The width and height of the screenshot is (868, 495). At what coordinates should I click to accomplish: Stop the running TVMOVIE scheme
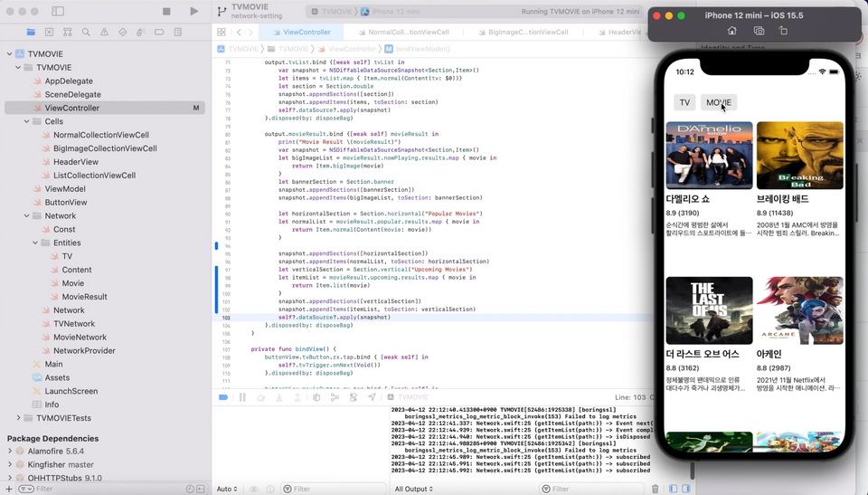(x=166, y=11)
